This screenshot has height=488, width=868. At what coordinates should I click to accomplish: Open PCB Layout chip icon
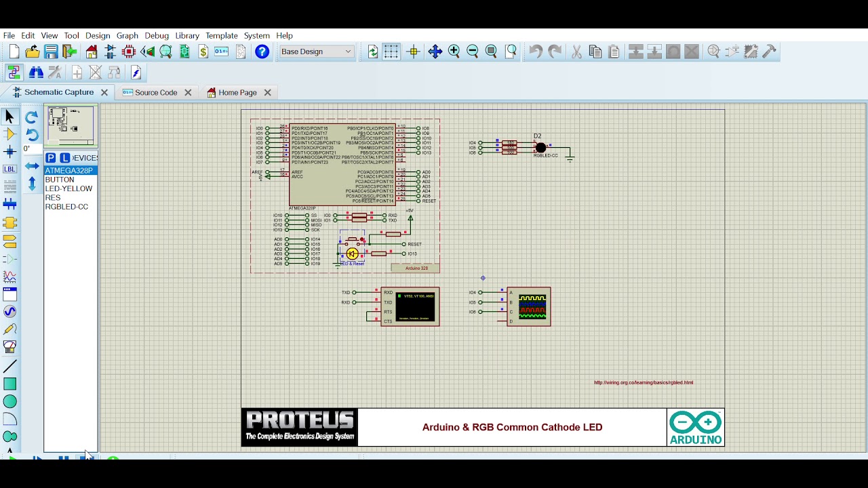[129, 52]
